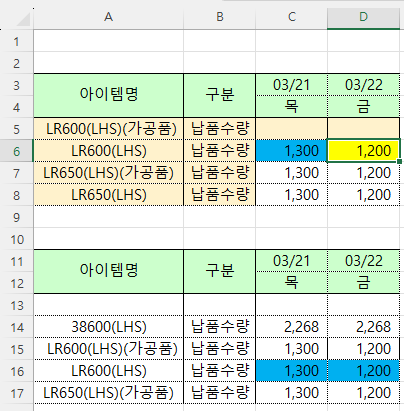Click empty beige cell C5
The width and height of the screenshot is (404, 411).
tap(292, 129)
